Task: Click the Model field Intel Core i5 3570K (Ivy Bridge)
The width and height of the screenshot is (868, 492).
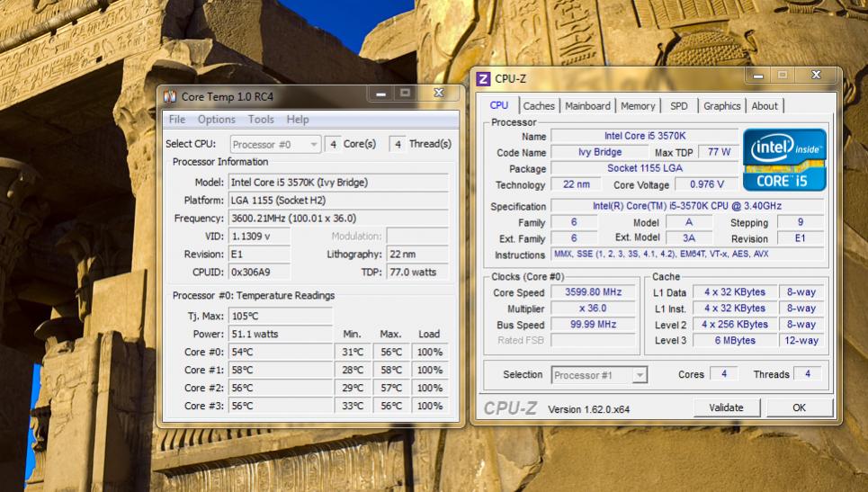Action: coord(338,183)
